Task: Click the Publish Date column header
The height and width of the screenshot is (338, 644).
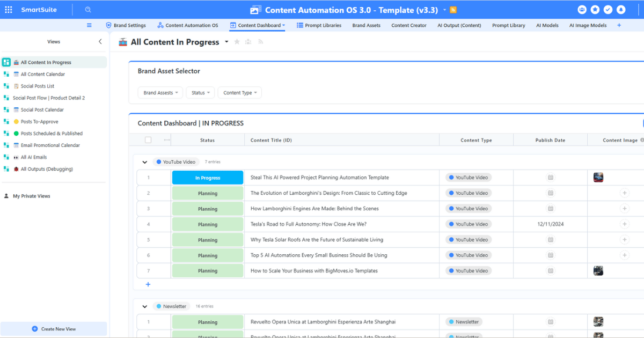Action: tap(551, 140)
